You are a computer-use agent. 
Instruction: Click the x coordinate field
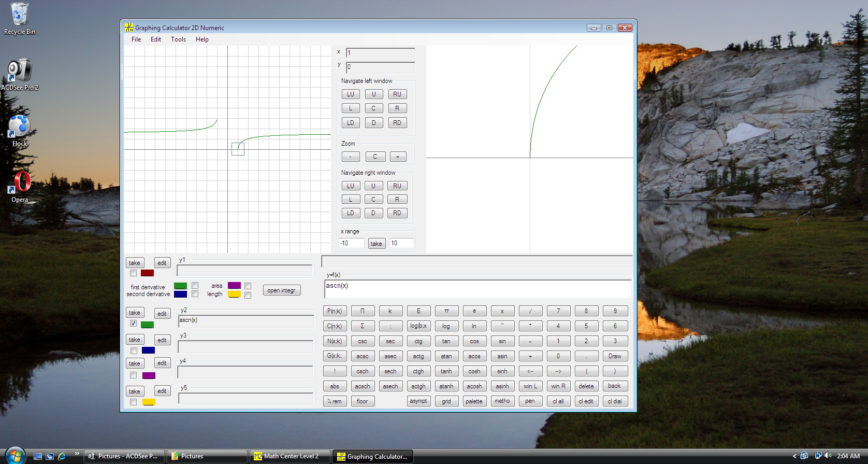381,52
